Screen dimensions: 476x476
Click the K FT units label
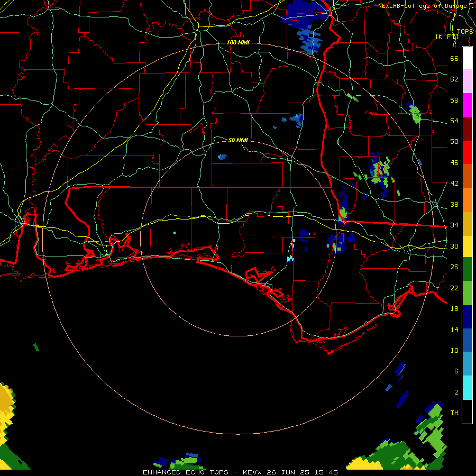click(447, 36)
